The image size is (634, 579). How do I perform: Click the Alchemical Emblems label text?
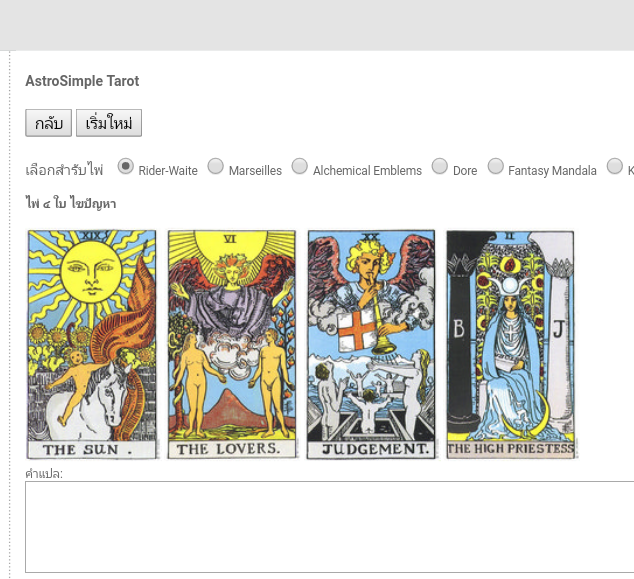click(x=367, y=171)
